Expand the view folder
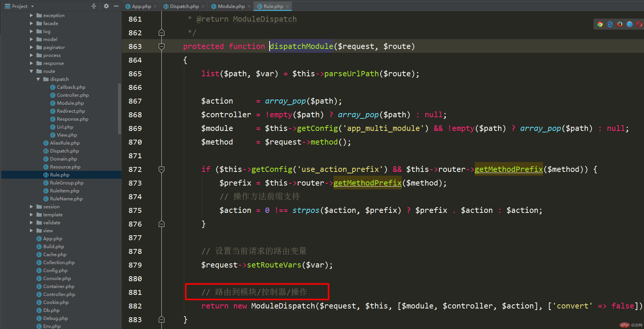This screenshot has height=329, width=644. click(x=32, y=231)
